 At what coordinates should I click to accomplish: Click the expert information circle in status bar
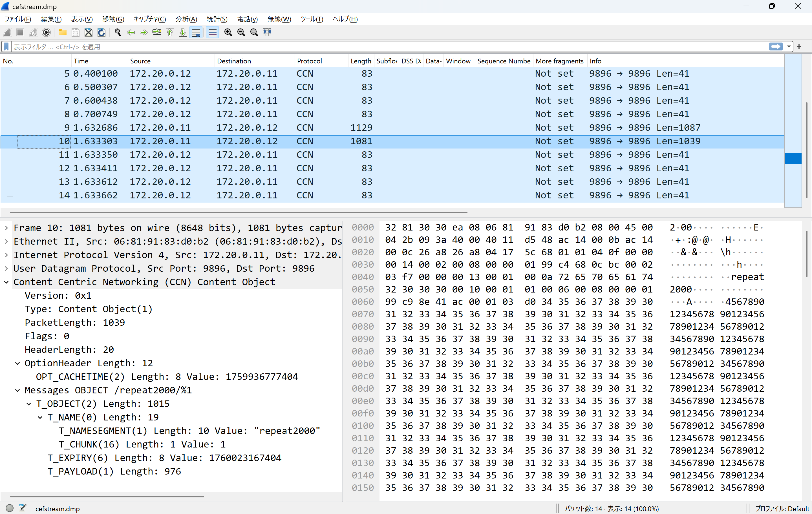9,508
